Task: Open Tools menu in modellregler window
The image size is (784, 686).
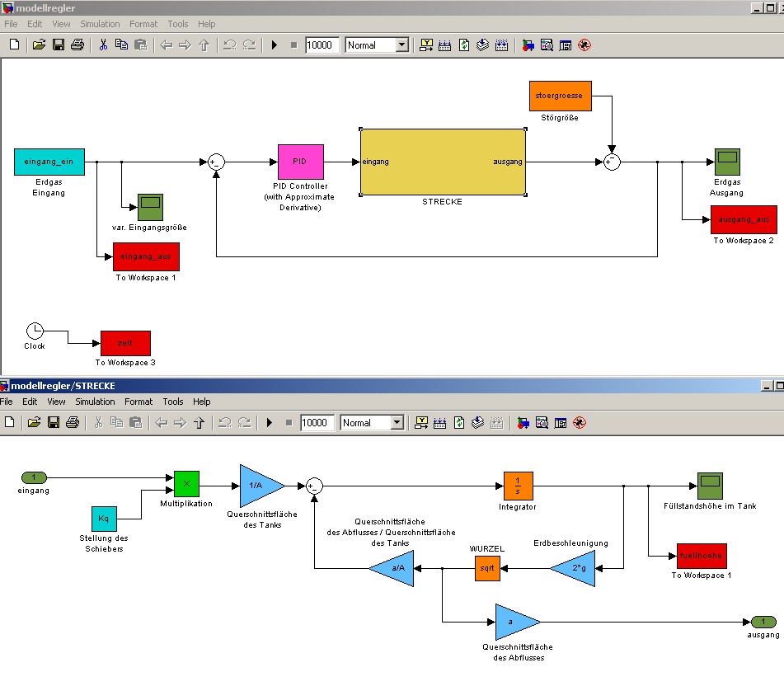Action: (x=178, y=24)
